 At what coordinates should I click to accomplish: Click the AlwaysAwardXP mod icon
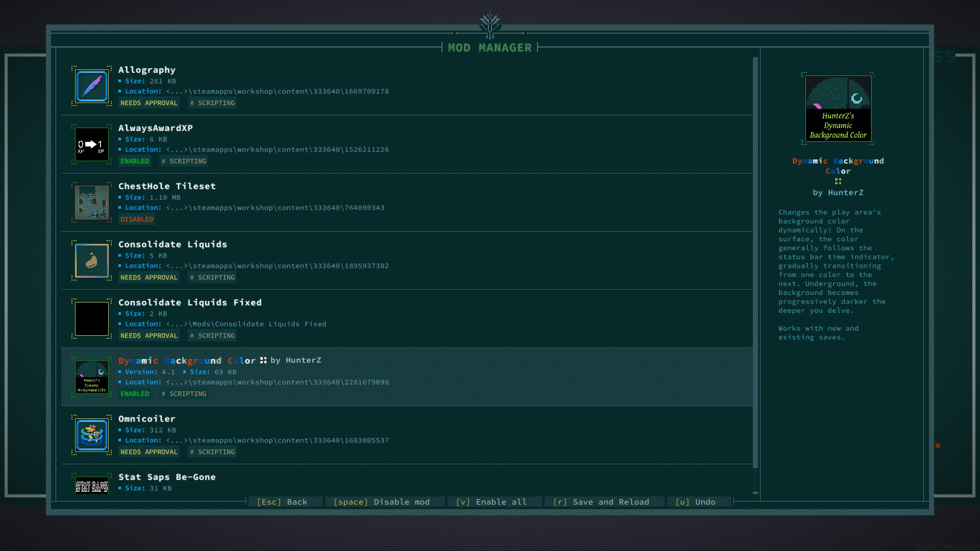pyautogui.click(x=92, y=144)
